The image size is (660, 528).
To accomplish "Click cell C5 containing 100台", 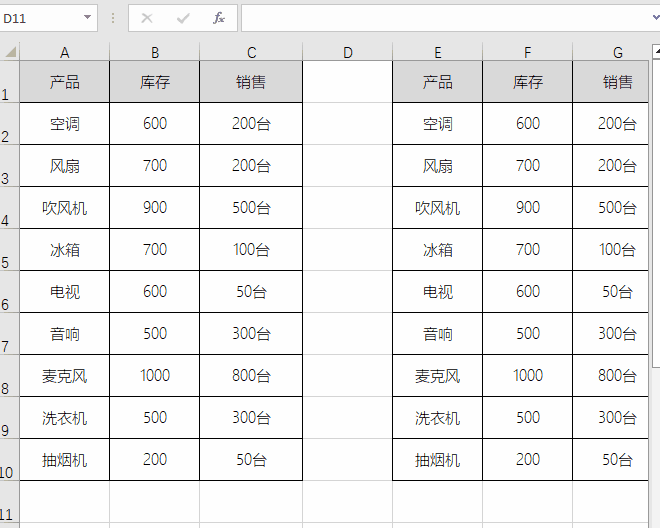I will point(251,250).
